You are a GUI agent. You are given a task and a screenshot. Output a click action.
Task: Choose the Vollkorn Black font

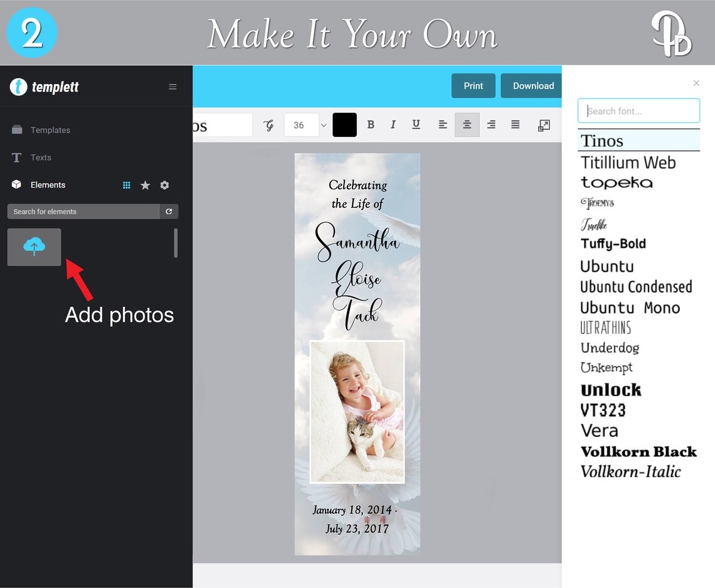pyautogui.click(x=638, y=451)
